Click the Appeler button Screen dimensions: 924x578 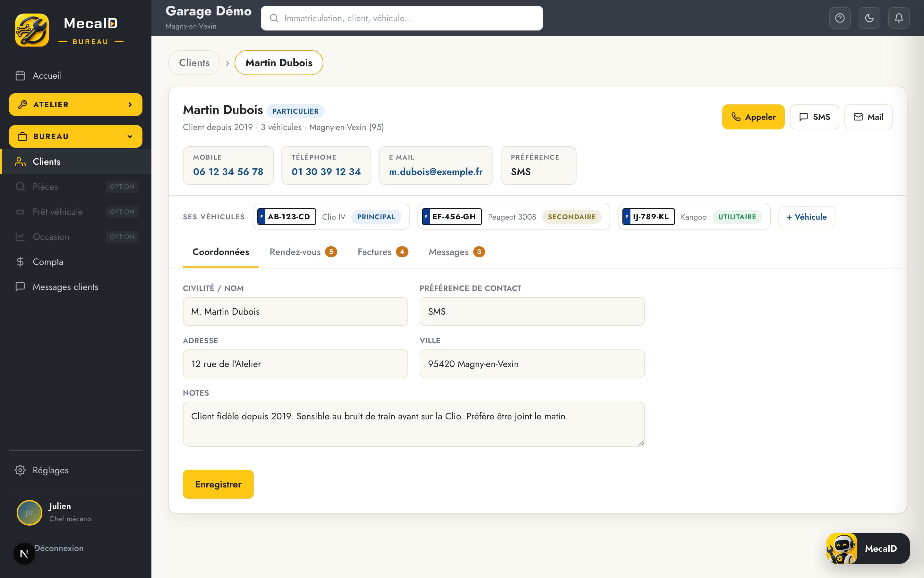753,117
